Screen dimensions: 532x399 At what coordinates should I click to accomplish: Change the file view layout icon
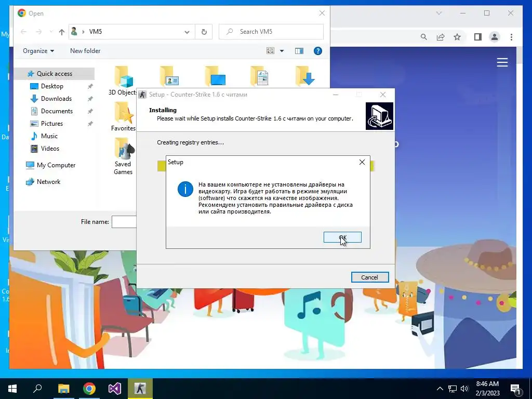(x=270, y=51)
